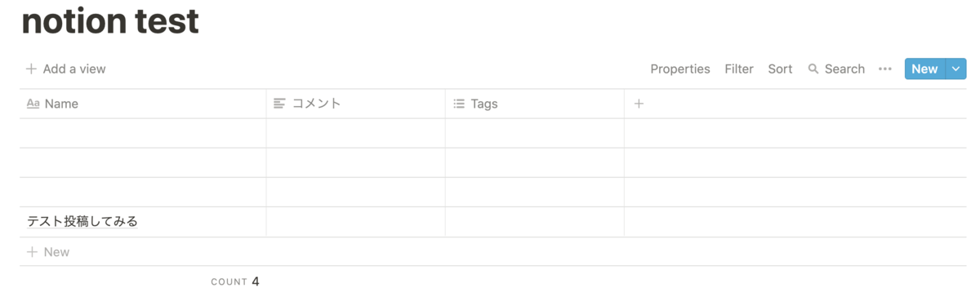
Task: Click the empty コメント cell of テスト投稿してみる
Action: coord(356,222)
